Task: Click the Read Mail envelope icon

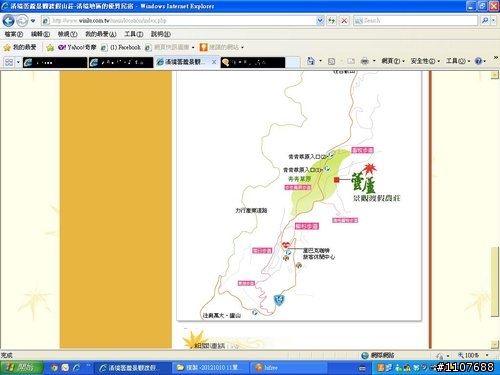Action: tap(351, 61)
